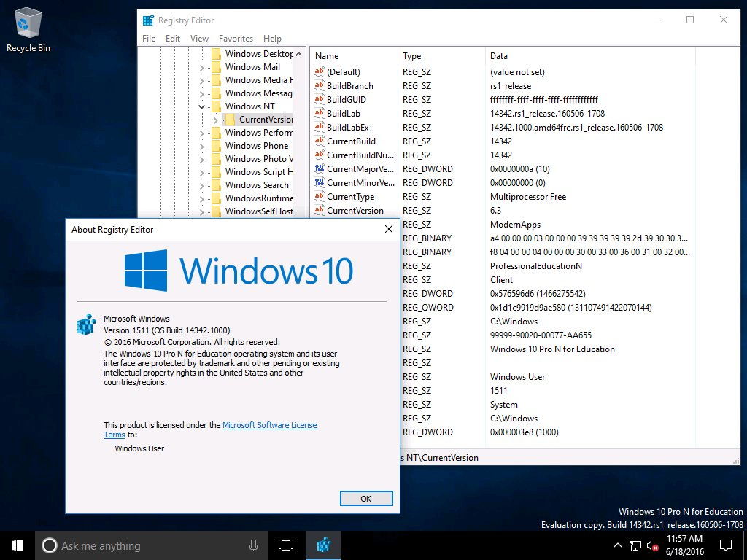
Task: Open the Edit menu
Action: click(173, 39)
